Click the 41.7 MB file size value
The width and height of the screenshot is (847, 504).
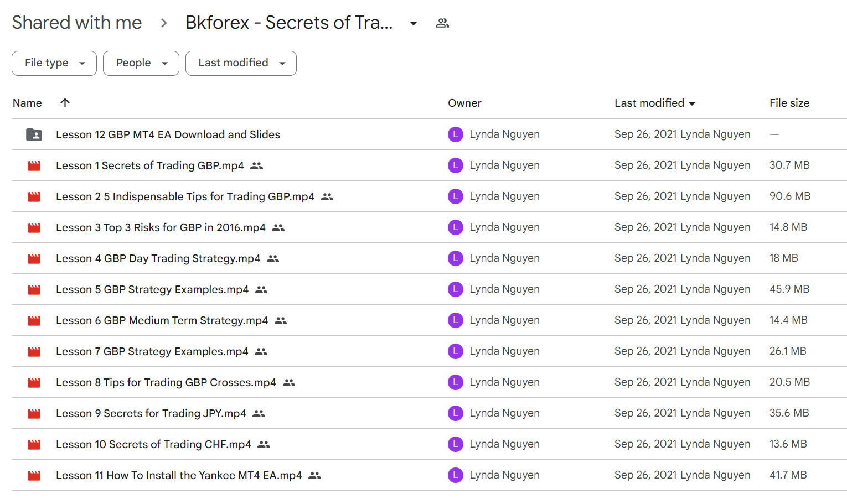[x=788, y=475]
